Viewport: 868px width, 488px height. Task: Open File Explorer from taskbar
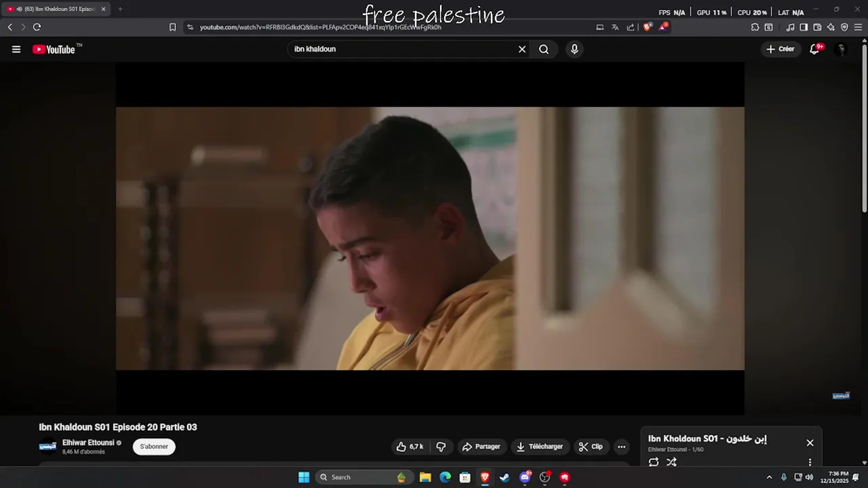click(x=425, y=477)
